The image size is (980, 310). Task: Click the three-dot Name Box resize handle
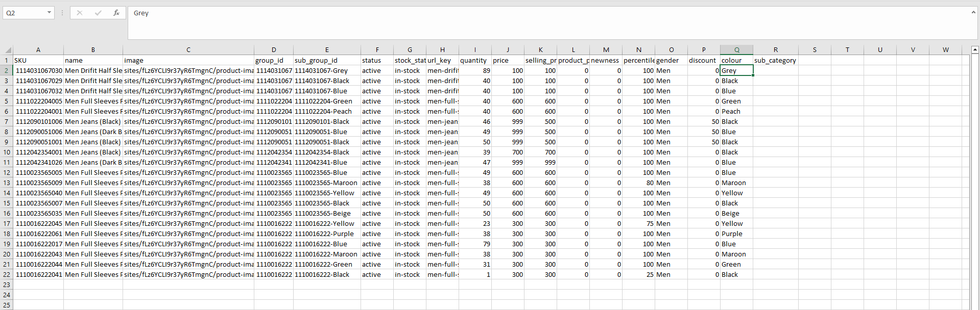pos(62,13)
